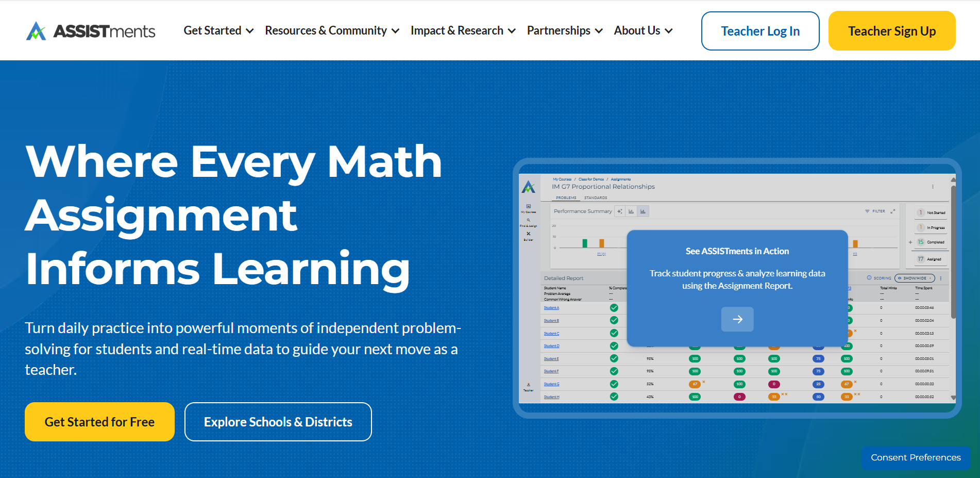
Task: Click Assignments breadcrumb
Action: [x=621, y=179]
